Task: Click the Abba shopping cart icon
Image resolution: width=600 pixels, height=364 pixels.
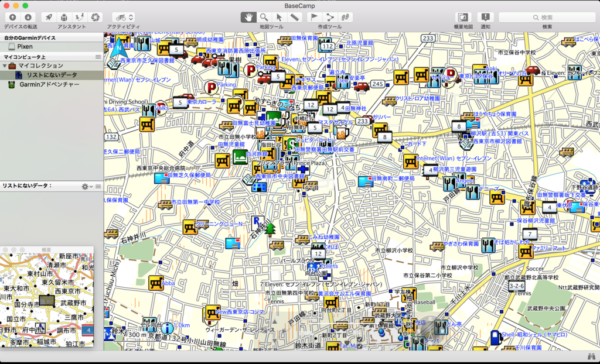Action: tap(156, 283)
